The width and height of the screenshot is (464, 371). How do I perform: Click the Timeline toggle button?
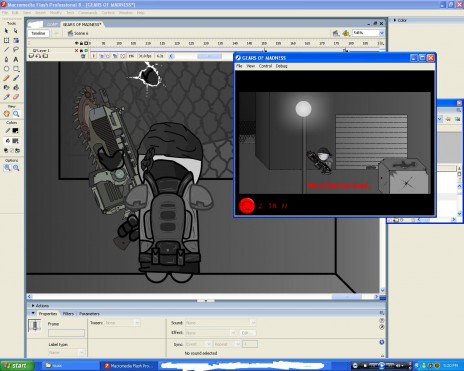click(x=38, y=33)
